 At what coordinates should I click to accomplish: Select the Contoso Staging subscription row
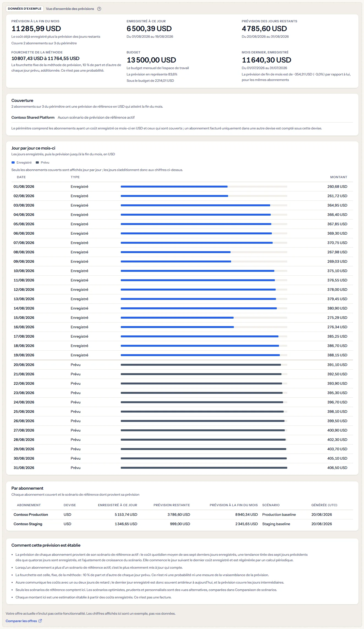click(182, 524)
